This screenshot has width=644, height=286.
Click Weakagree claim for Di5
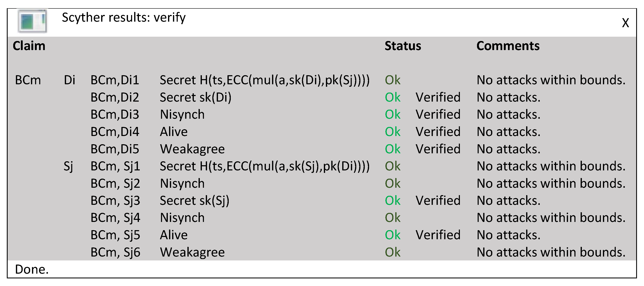click(x=192, y=149)
